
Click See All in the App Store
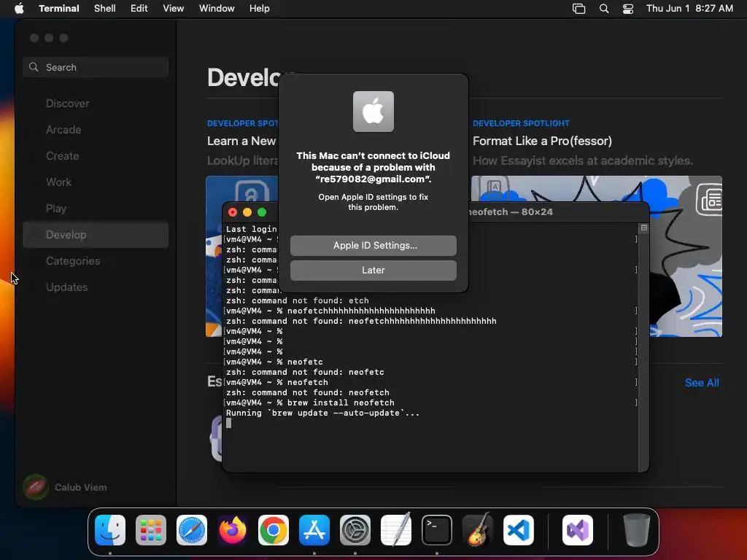pos(702,382)
